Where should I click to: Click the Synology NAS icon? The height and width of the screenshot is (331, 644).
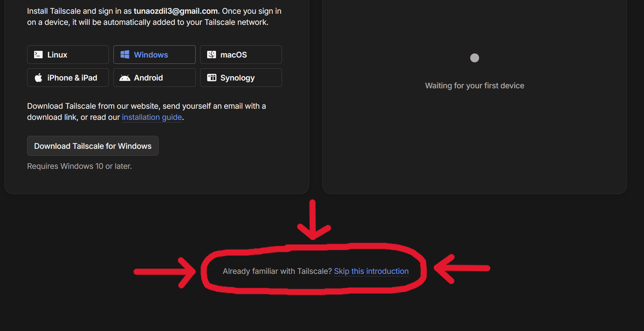[x=212, y=78]
